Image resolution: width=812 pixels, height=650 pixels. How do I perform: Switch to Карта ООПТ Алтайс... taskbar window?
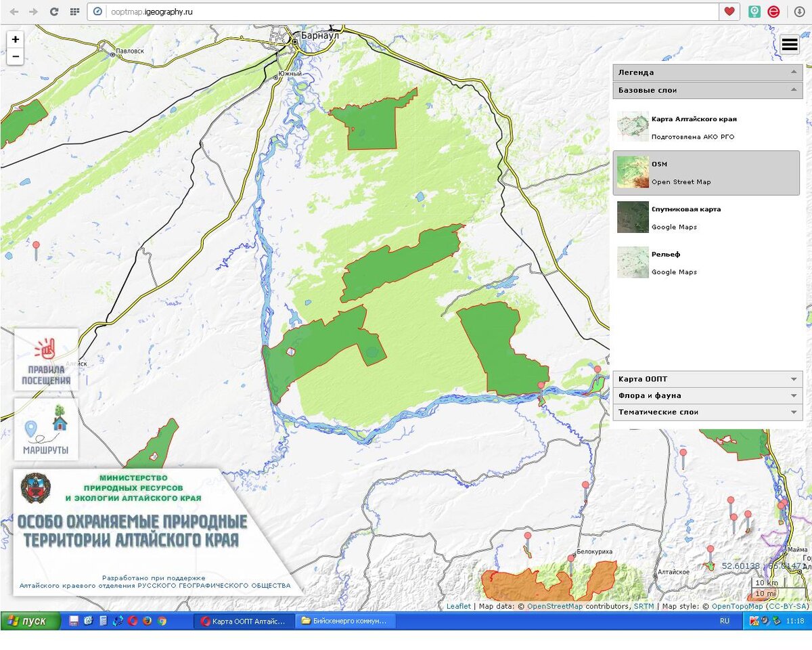pos(244,621)
